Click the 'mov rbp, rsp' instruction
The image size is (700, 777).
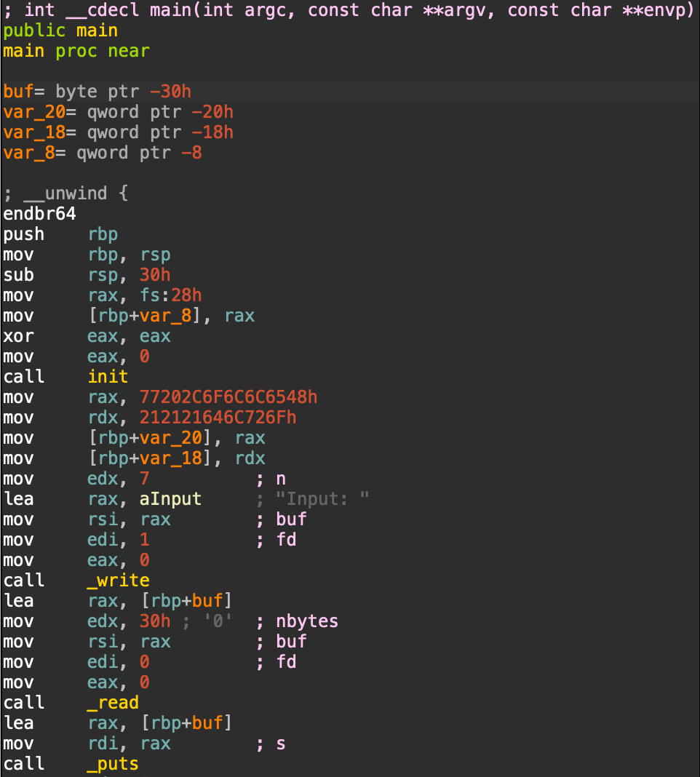87,255
